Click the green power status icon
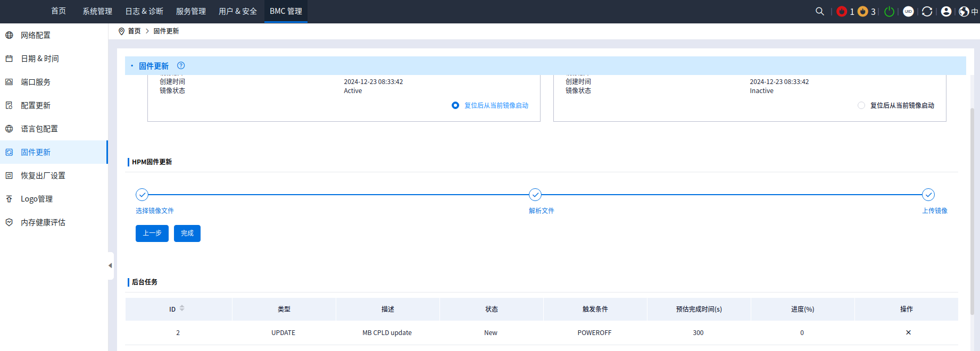Image resolution: width=980 pixels, height=351 pixels. click(x=889, y=11)
